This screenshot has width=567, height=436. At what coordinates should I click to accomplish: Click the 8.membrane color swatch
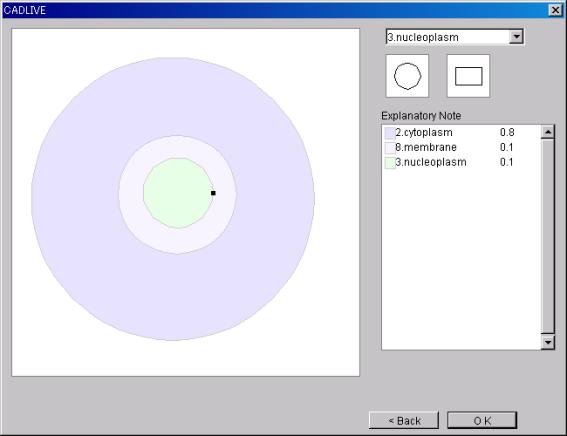[390, 148]
